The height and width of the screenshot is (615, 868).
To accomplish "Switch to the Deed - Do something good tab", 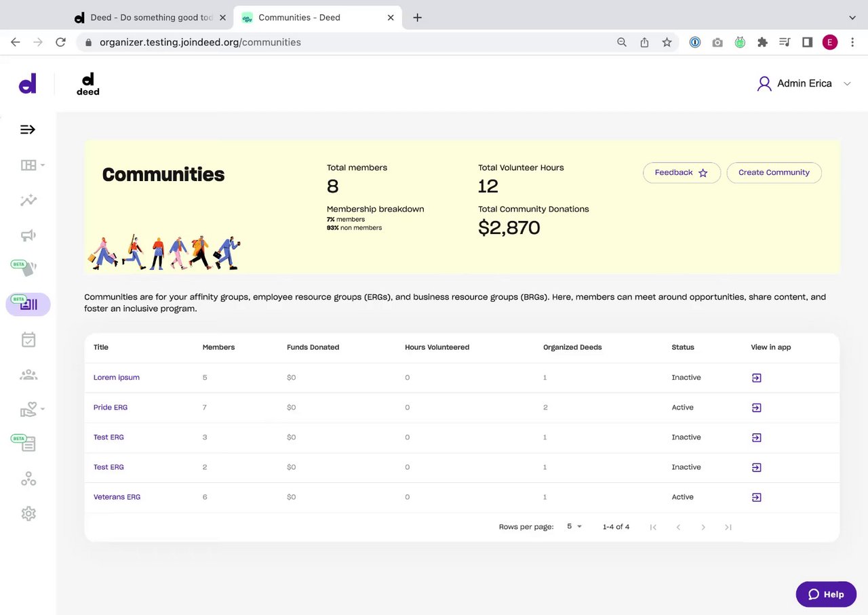I will [149, 18].
